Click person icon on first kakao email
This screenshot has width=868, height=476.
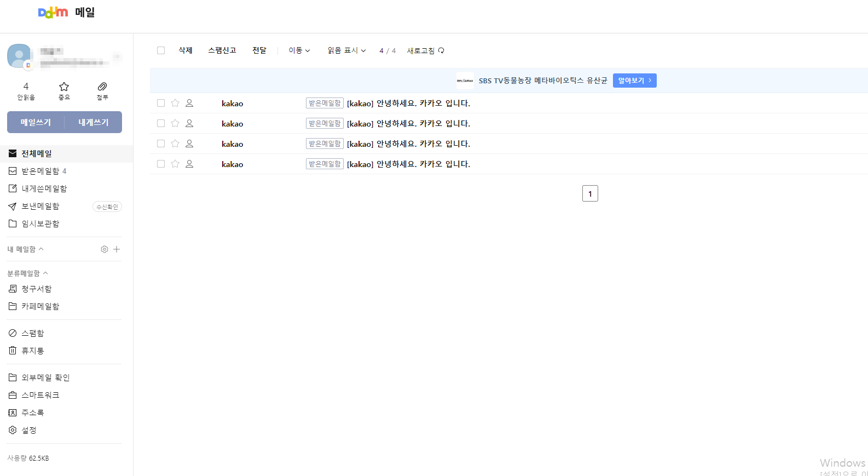point(189,103)
